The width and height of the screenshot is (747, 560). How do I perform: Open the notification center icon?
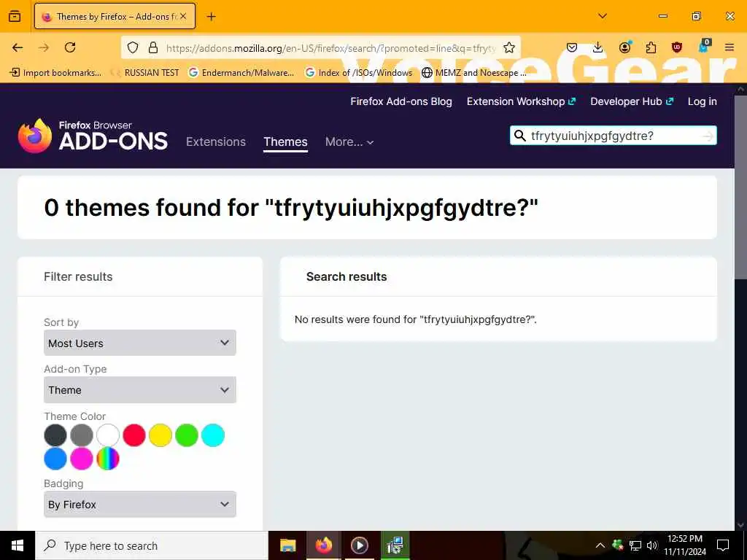pyautogui.click(x=723, y=545)
